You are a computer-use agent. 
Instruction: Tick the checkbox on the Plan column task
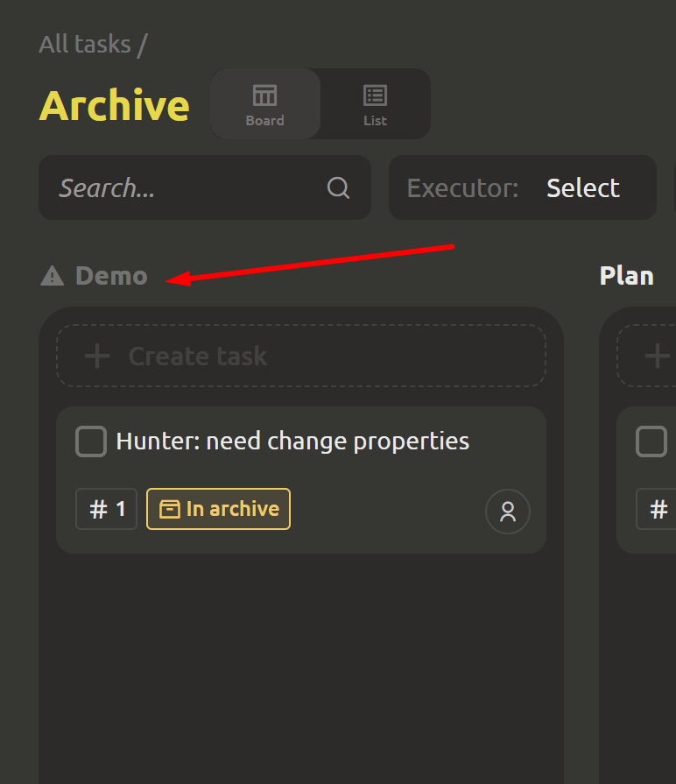pyautogui.click(x=651, y=441)
